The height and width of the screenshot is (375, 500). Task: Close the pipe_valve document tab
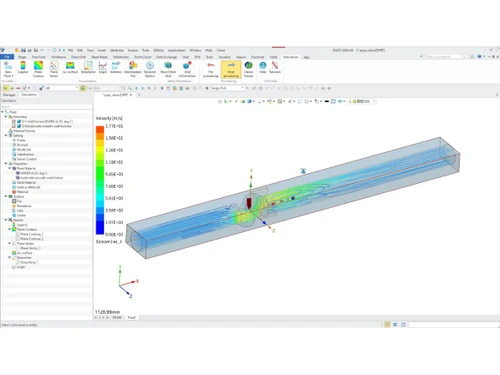pos(131,95)
